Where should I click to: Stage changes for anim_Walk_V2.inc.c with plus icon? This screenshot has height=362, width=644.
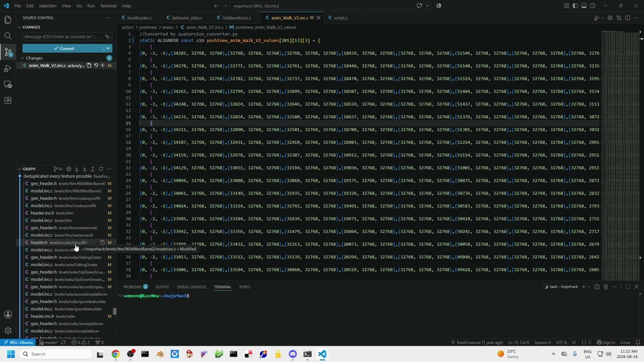pos(103,65)
